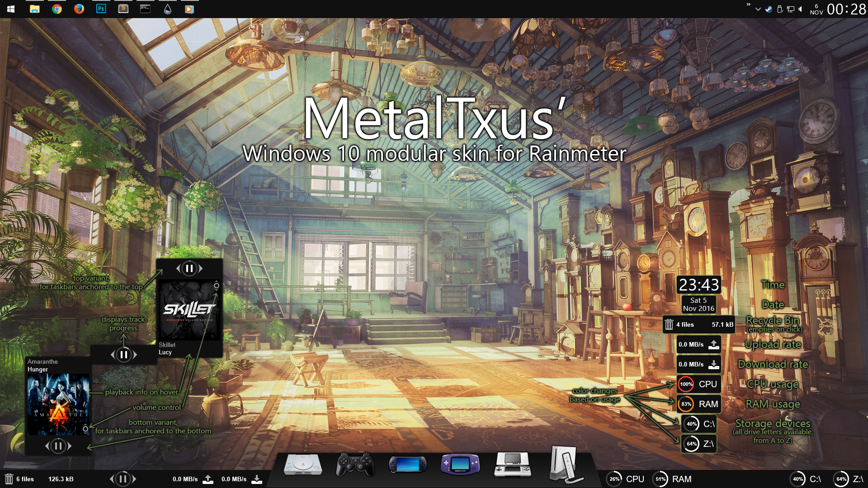The width and height of the screenshot is (868, 488).
Task: Skip to previous track on bottom bar
Action: coord(112,479)
